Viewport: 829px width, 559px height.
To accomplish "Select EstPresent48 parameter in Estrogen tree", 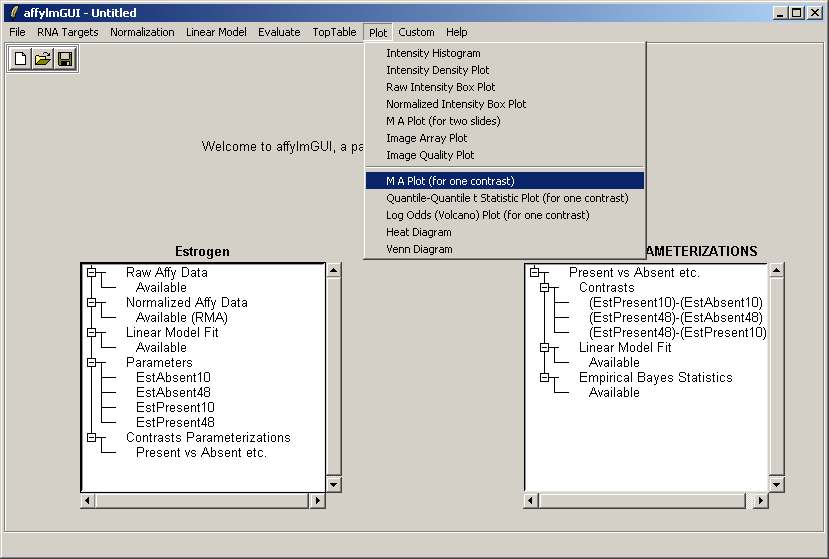I will (x=175, y=422).
